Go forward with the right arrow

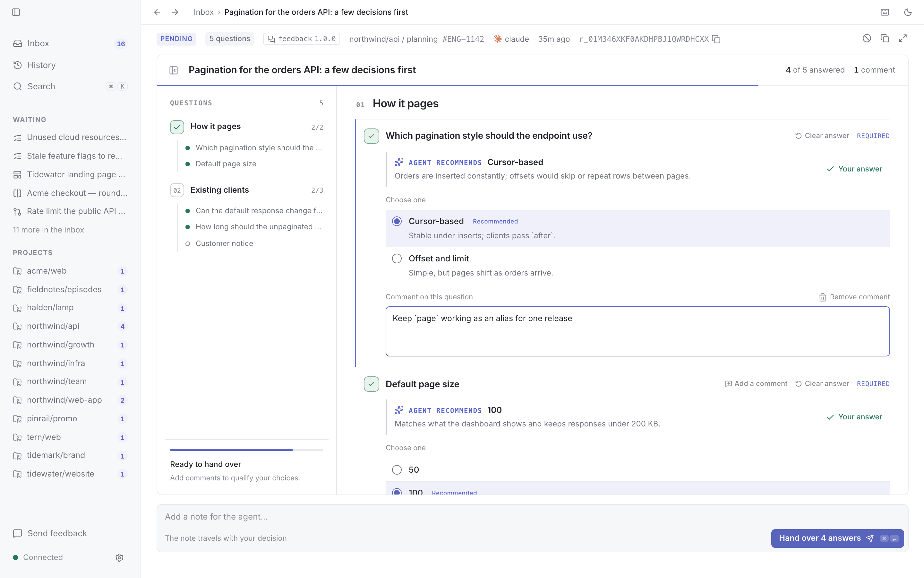(175, 12)
